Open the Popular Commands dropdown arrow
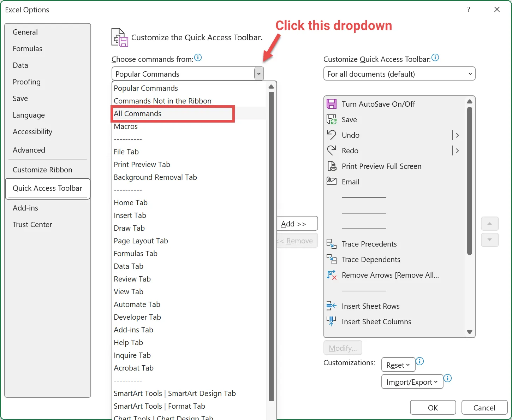 [x=259, y=74]
